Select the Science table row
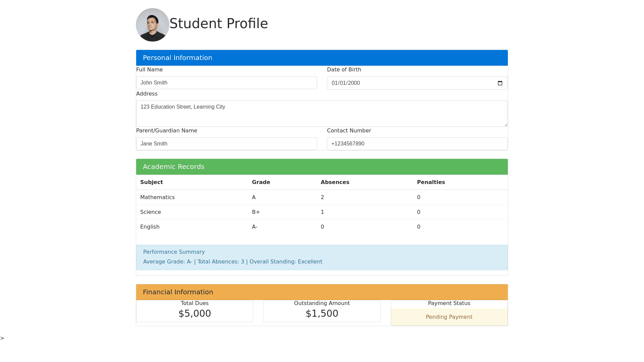644x362 pixels. (x=322, y=212)
